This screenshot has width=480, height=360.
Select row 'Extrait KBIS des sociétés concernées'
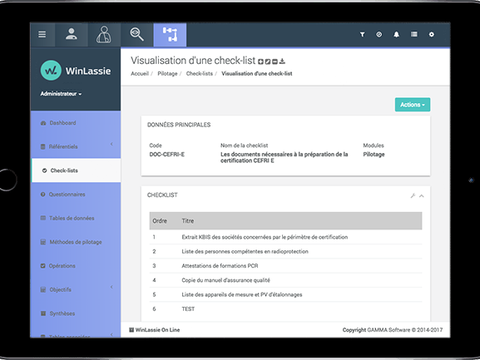(x=286, y=237)
